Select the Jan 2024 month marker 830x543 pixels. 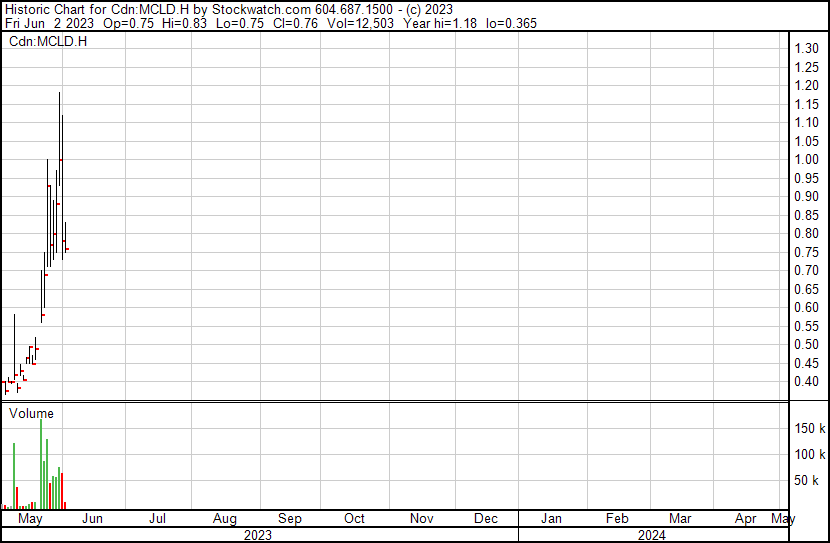tap(550, 519)
